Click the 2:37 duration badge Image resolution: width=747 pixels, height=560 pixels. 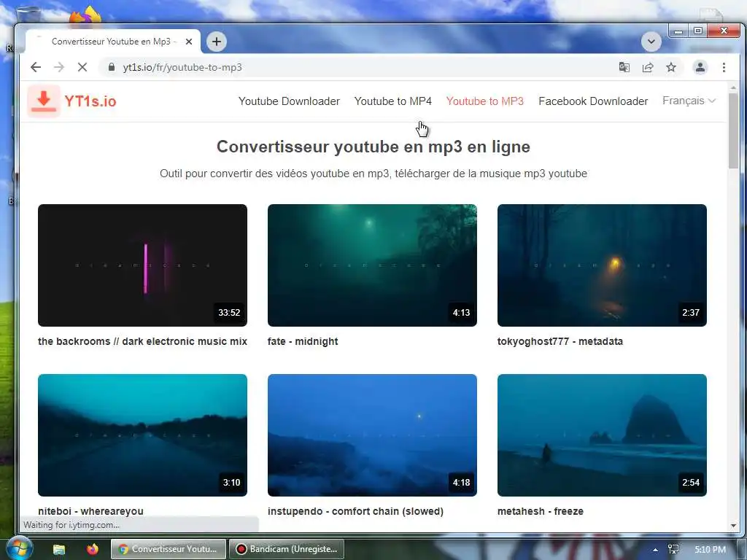point(691,312)
